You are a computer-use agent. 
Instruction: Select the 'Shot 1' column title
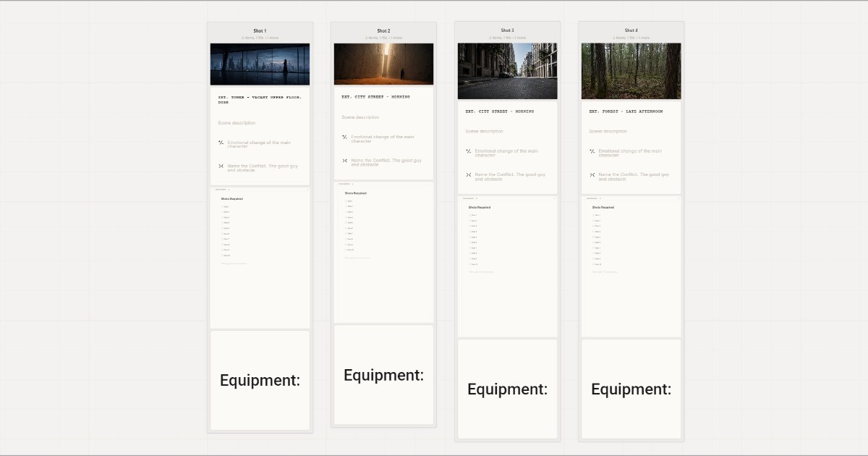point(260,31)
